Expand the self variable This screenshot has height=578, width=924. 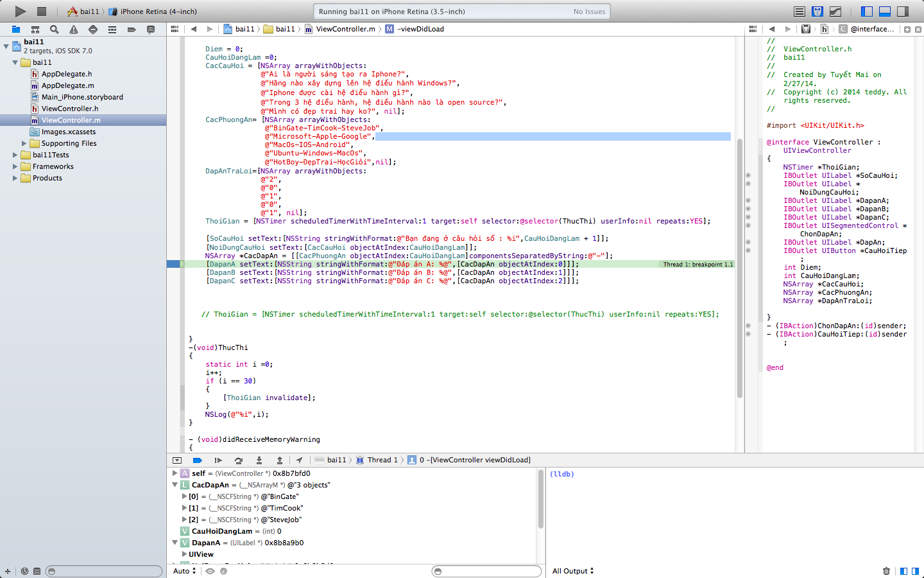[175, 473]
